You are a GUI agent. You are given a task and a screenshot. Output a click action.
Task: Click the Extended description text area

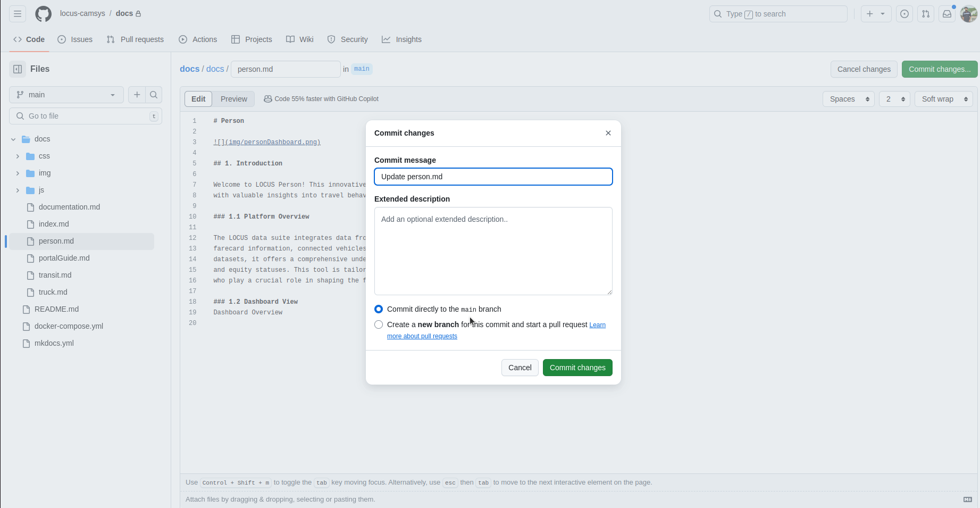[x=493, y=251]
